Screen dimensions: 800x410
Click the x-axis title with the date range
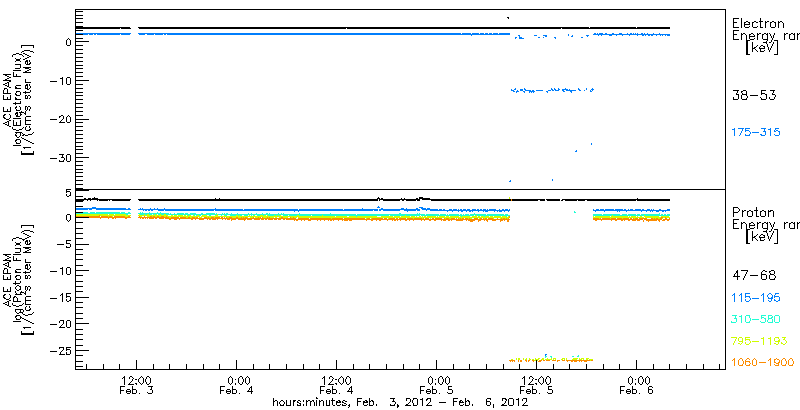[x=399, y=403]
